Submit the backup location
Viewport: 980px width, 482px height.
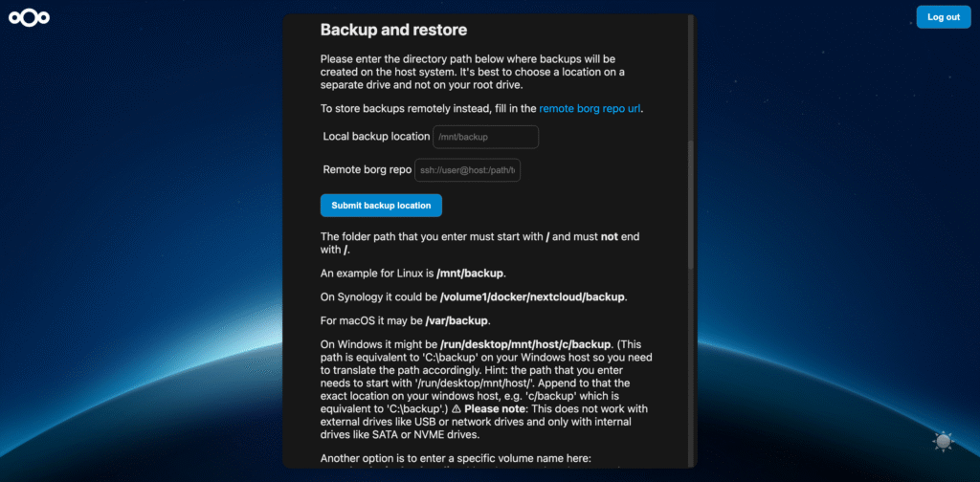point(381,206)
